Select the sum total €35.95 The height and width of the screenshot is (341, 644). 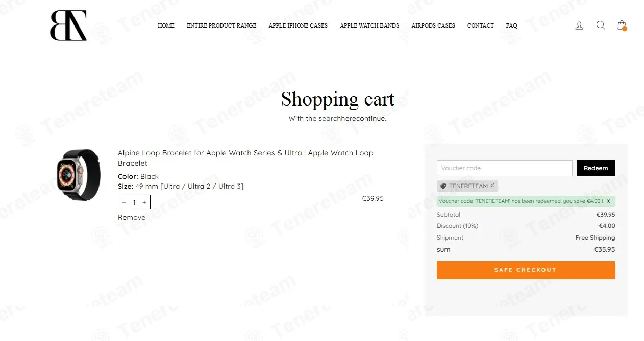[604, 250]
